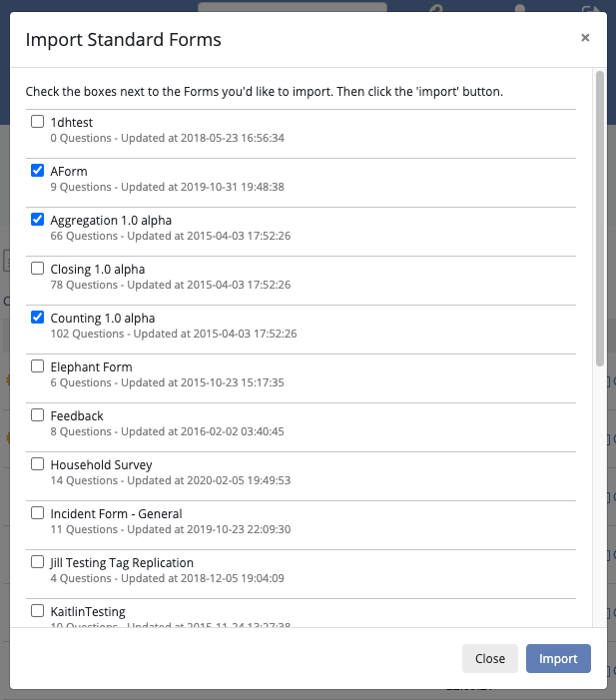616x700 pixels.
Task: Click '9 Questions - Updated at 2019-10-31' text
Action: 168,187
